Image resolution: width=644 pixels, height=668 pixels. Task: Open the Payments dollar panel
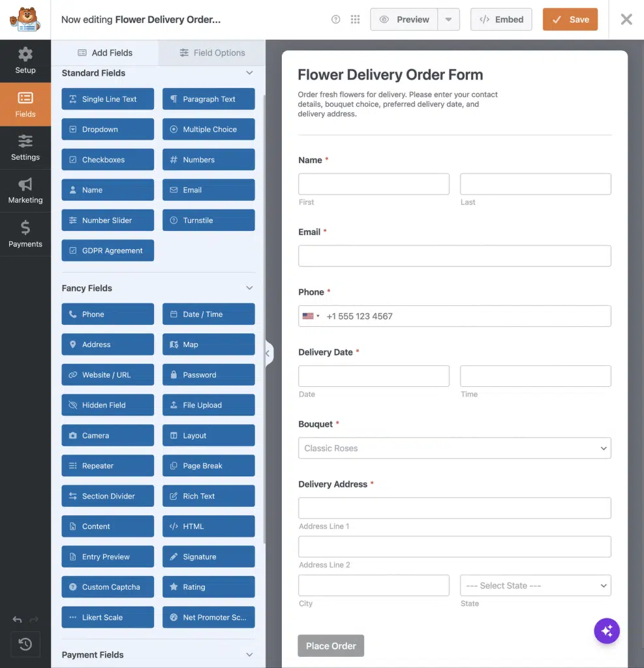pos(25,234)
